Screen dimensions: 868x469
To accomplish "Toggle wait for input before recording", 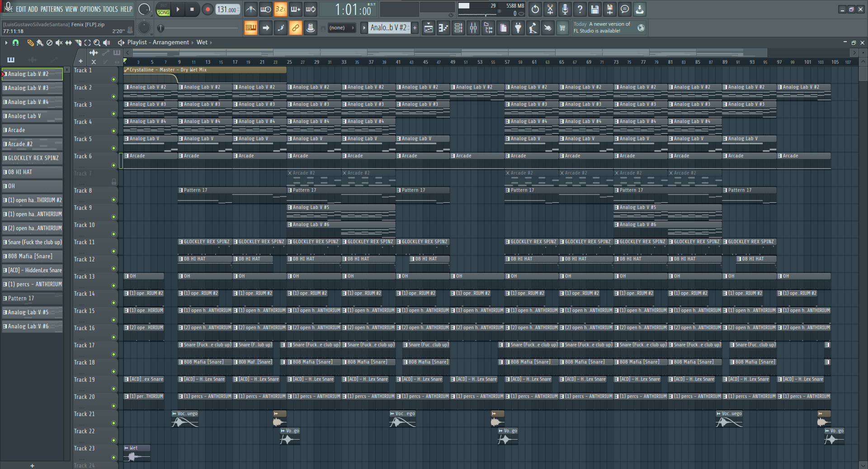I will 266,9.
